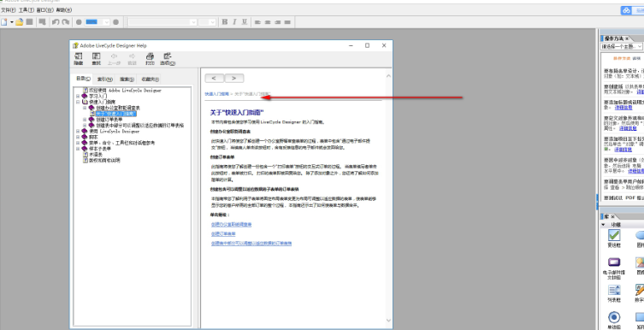This screenshot has height=330, width=644.
Task: Select the 列表框 list box object in library
Action: click(x=614, y=294)
